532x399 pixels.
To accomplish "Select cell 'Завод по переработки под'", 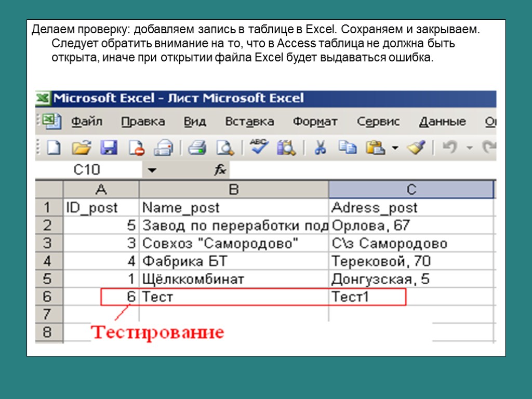I will click(234, 225).
